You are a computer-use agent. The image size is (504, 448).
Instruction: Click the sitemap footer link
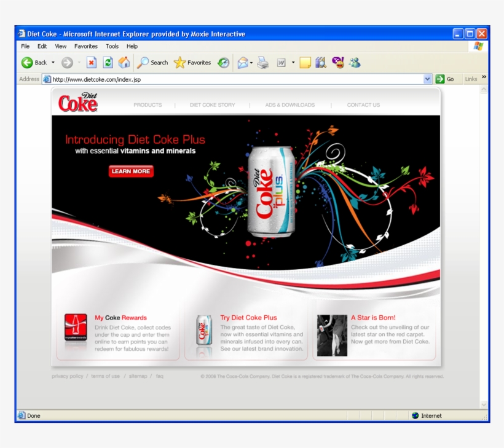[x=138, y=376]
